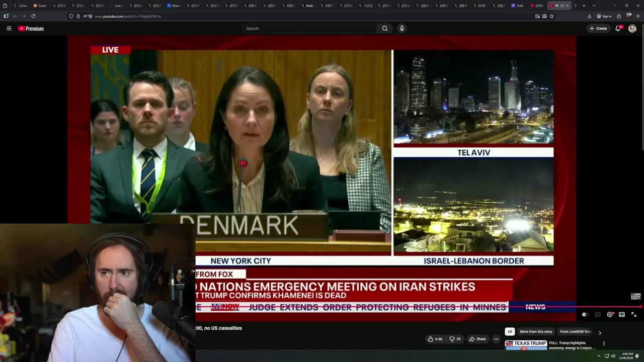
Task: Open player settings gear
Action: click(610, 315)
